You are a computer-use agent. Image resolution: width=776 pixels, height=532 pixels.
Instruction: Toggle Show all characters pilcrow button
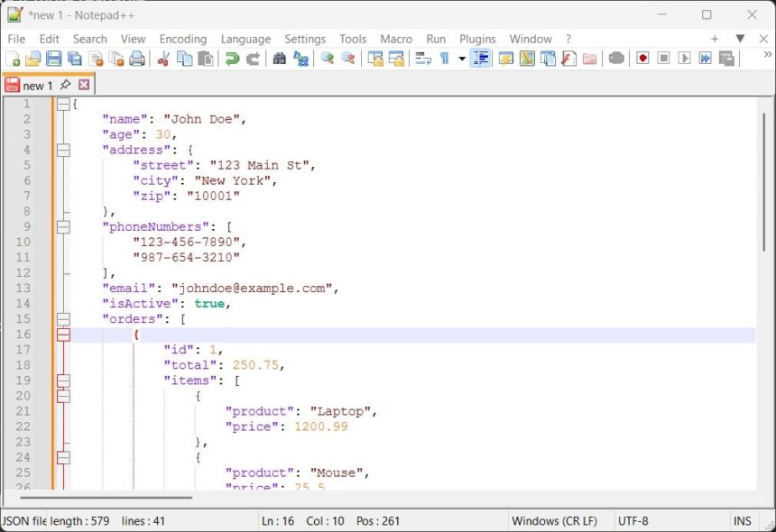tap(444, 59)
